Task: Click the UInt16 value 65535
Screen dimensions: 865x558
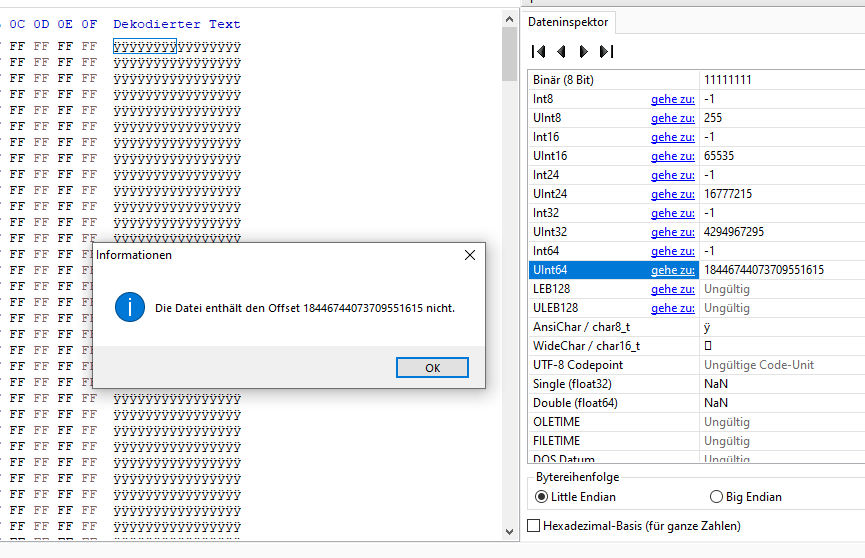Action: click(719, 156)
